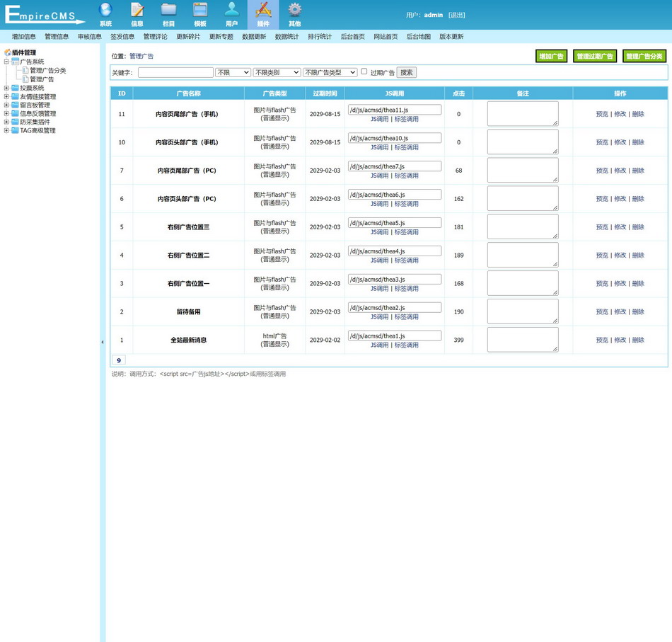Open the 模板 window icon
672x642 pixels.
200,10
